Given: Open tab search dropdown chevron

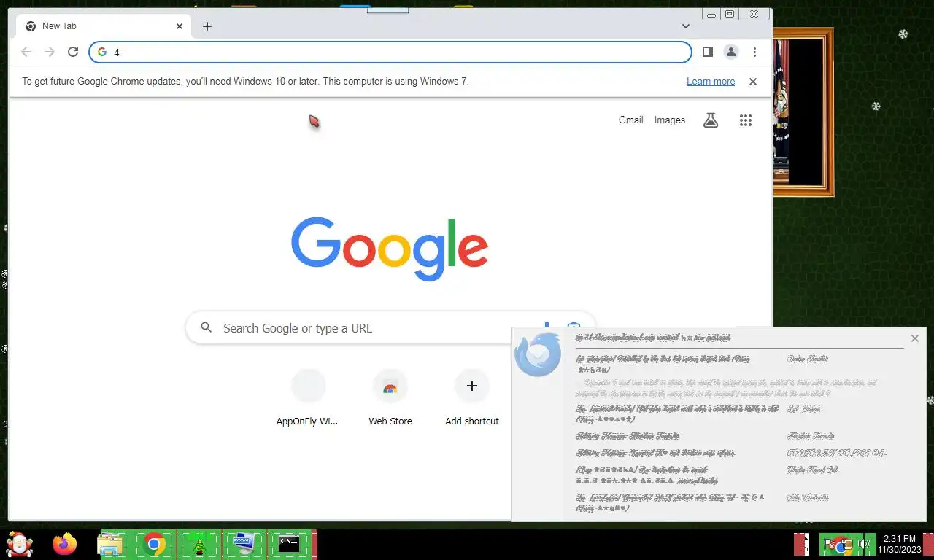Looking at the screenshot, I should pyautogui.click(x=686, y=26).
